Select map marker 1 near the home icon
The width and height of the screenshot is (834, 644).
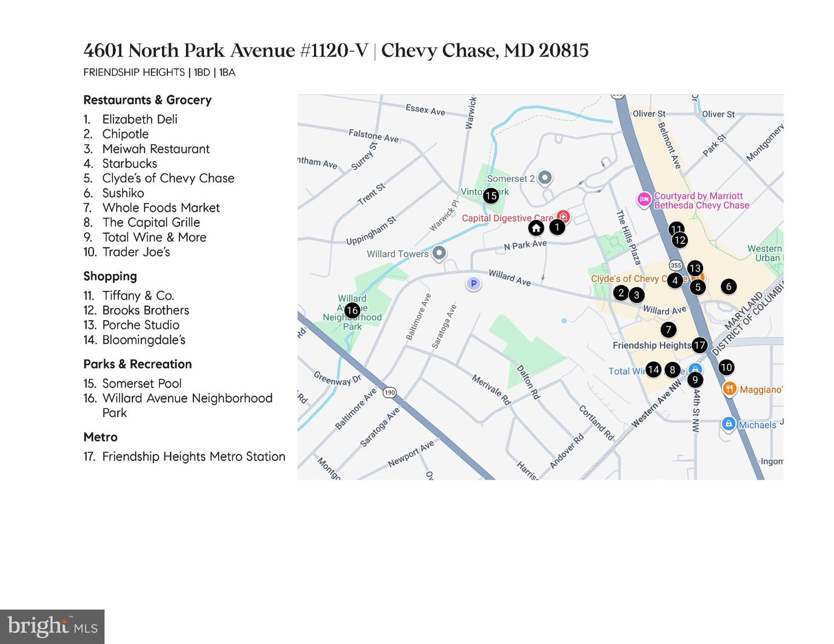[x=557, y=227]
